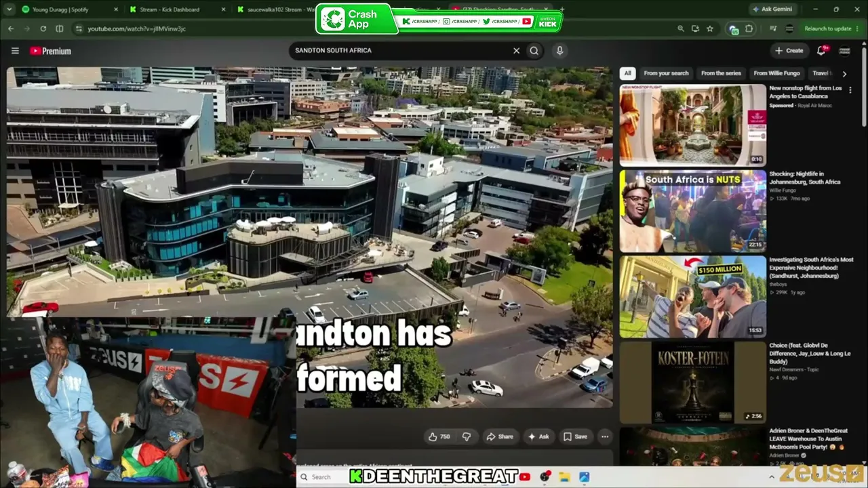Open the page zoom magnifier icon
The height and width of the screenshot is (488, 868).
(681, 28)
